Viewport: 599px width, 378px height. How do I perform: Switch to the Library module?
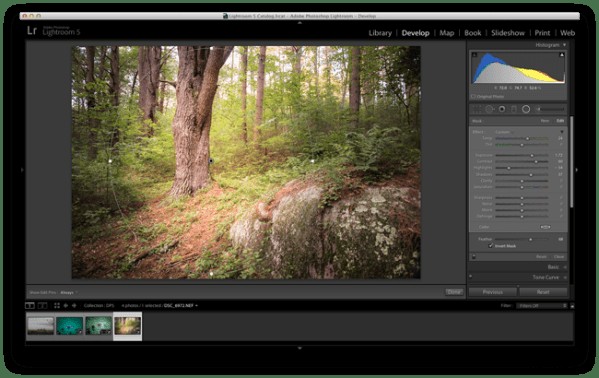click(x=380, y=33)
